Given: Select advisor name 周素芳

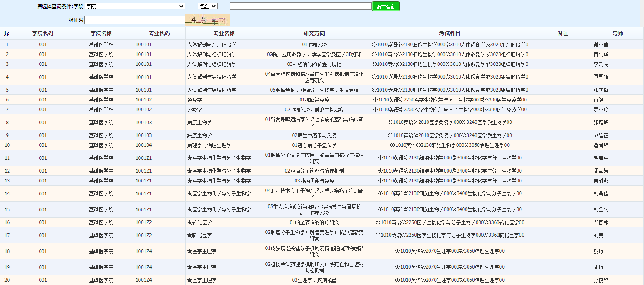Looking at the screenshot, I should coord(601,171).
